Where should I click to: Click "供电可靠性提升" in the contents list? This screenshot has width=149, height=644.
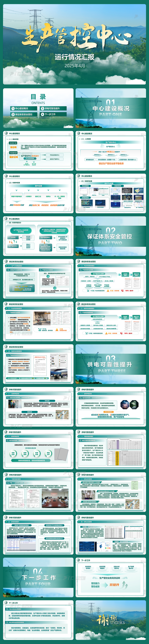click(52, 108)
